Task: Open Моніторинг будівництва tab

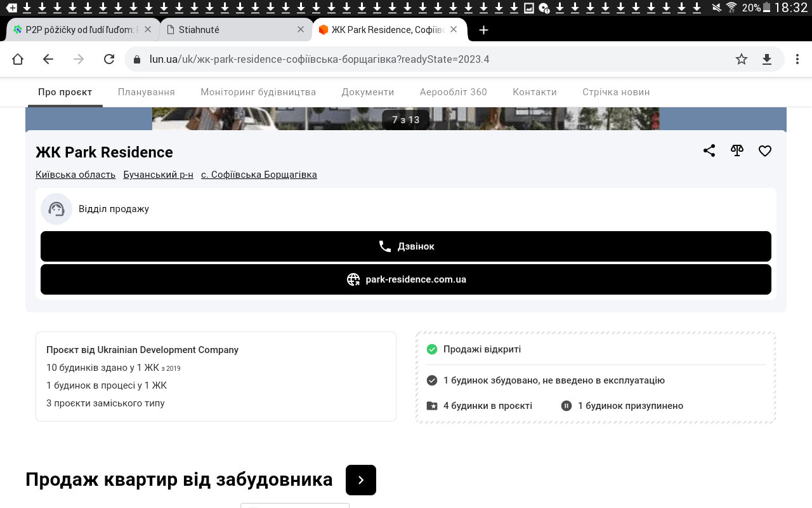Action: click(258, 92)
